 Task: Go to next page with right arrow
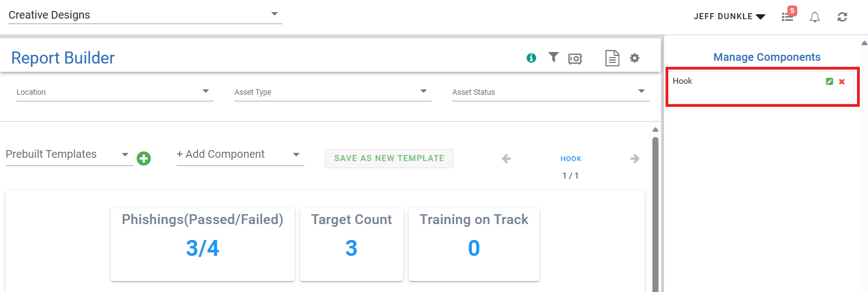pos(635,159)
